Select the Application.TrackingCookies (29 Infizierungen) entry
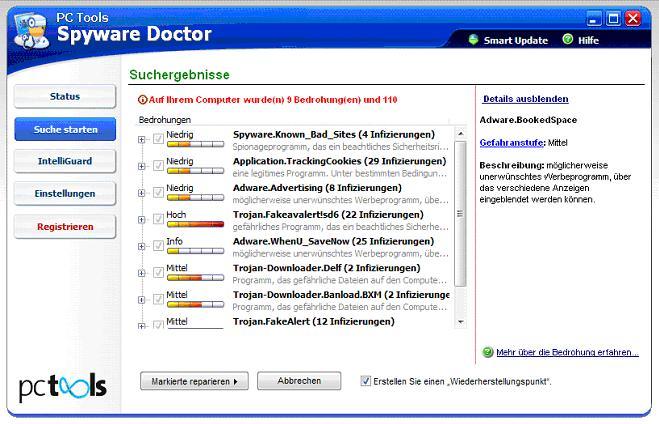This screenshot has height=424, width=659. (x=340, y=161)
